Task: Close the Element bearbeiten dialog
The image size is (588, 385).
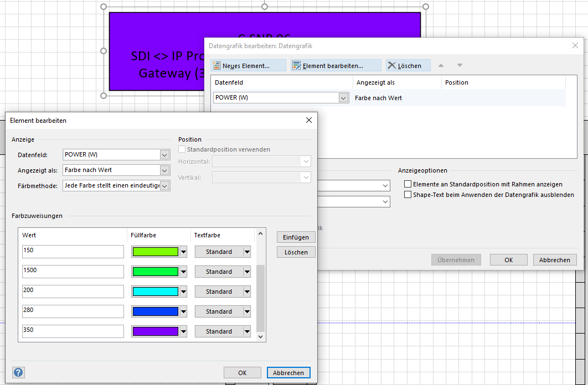Action: tap(308, 120)
